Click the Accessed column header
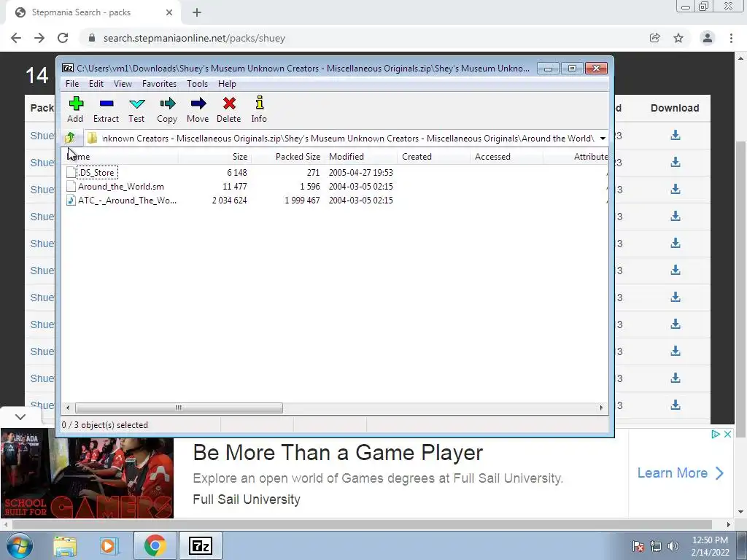This screenshot has width=747, height=560. tap(506, 157)
